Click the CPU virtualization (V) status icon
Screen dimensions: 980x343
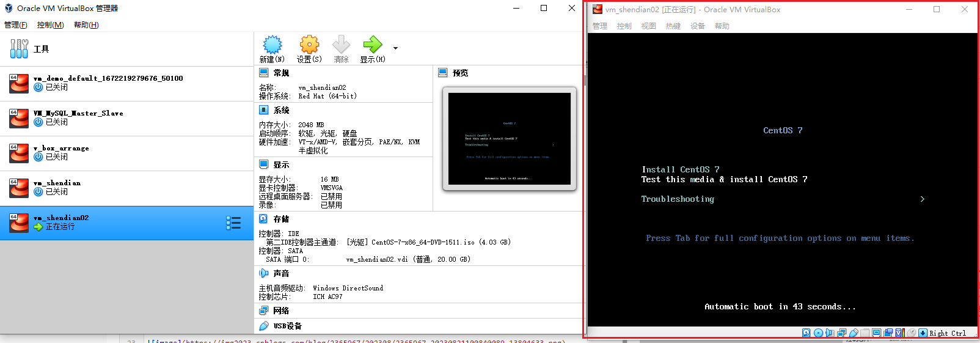[x=899, y=333]
